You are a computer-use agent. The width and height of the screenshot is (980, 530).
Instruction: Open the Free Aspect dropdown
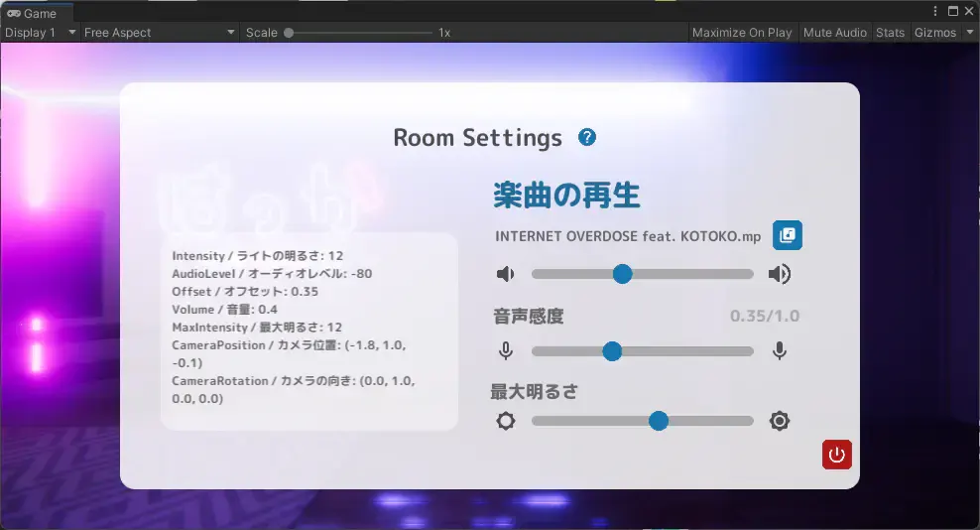point(159,33)
